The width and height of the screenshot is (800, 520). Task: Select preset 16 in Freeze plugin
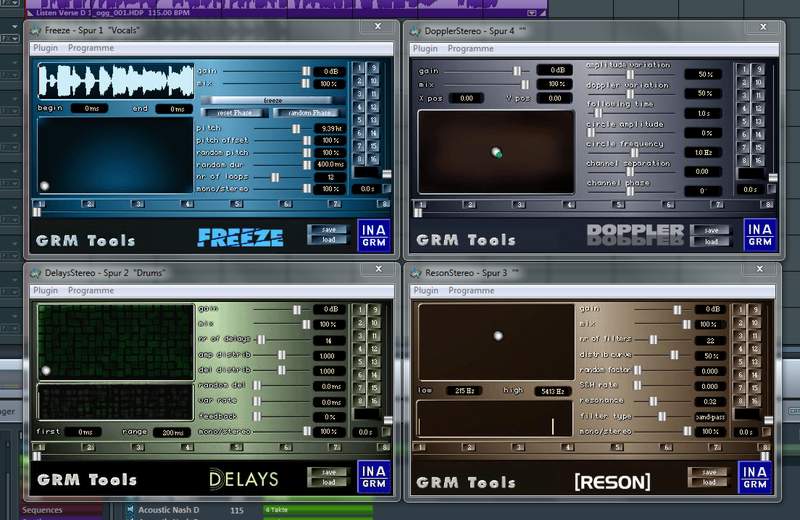[x=374, y=159]
